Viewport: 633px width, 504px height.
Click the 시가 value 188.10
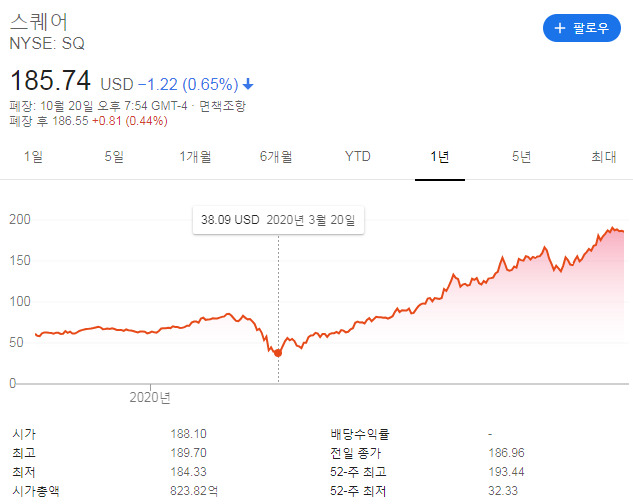tap(189, 434)
